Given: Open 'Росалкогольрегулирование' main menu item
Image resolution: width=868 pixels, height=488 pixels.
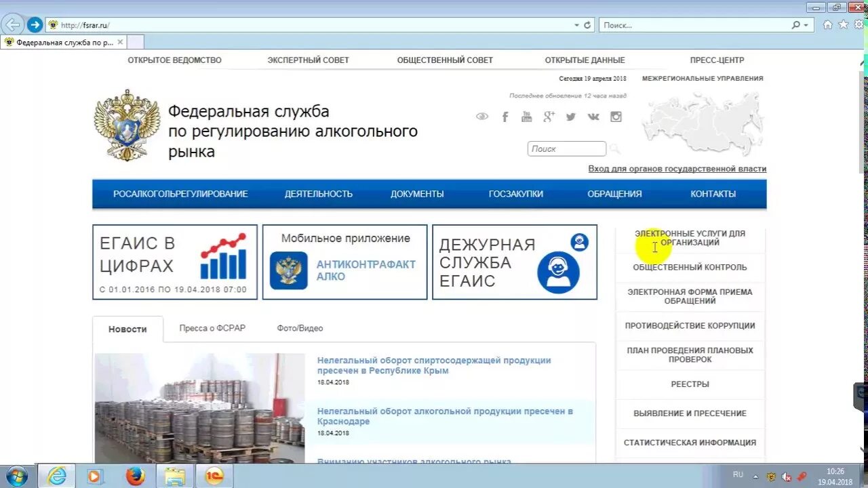Looking at the screenshot, I should click(x=180, y=194).
